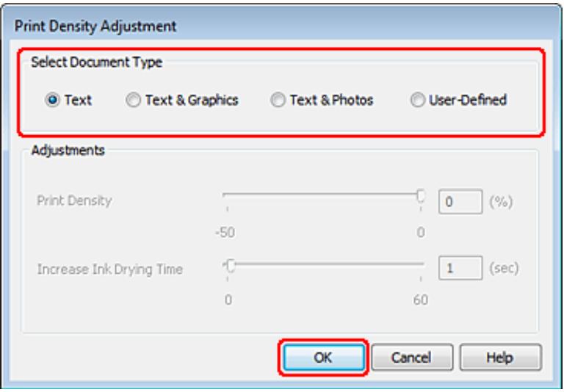Click the middle of ink drying track
564x392 pixels.
[324, 264]
